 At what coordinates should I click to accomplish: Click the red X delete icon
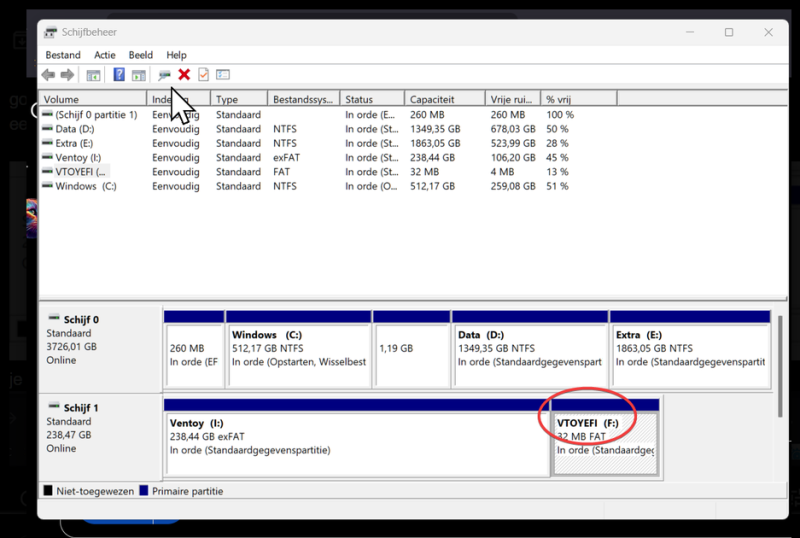point(184,75)
